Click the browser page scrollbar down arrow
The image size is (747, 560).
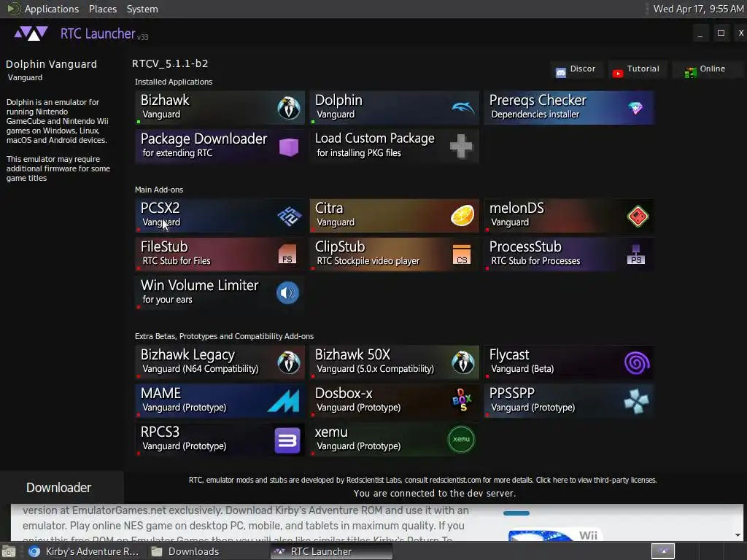[738, 535]
